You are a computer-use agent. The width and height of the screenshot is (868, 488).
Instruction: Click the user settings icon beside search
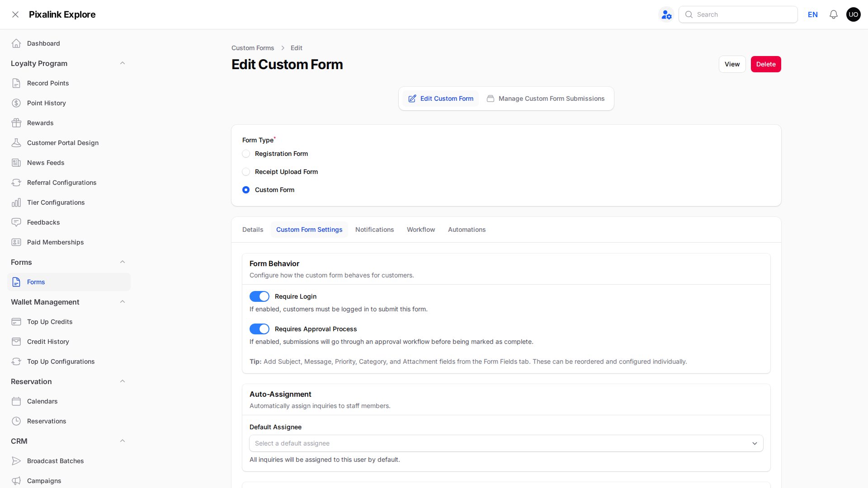(x=666, y=14)
